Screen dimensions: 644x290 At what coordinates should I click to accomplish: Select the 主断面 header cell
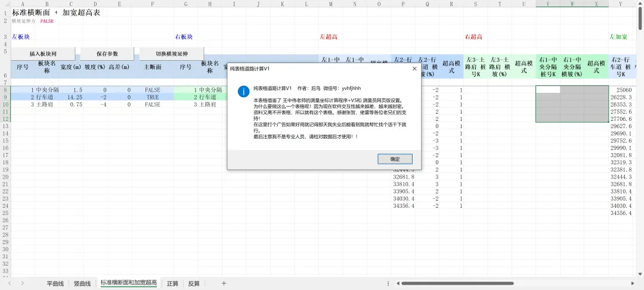(x=153, y=67)
